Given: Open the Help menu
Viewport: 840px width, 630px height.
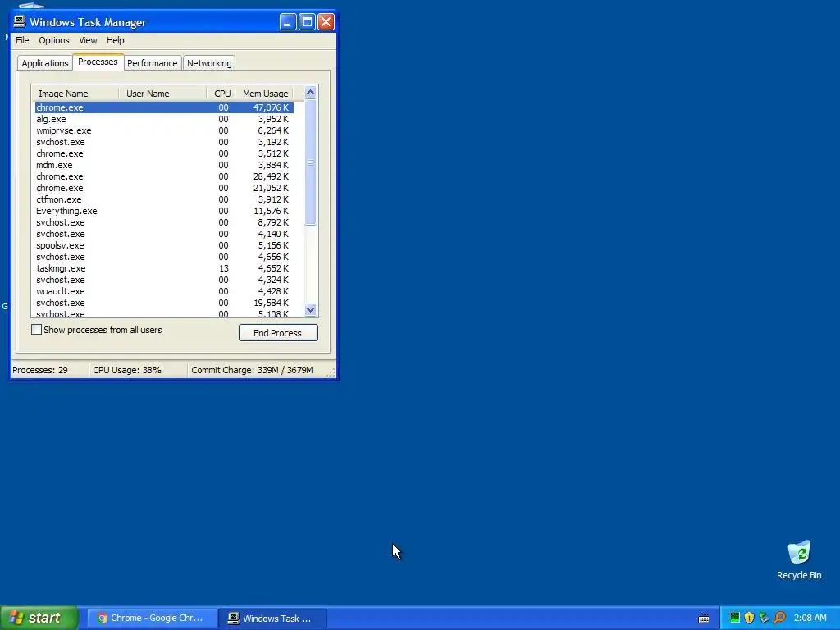Looking at the screenshot, I should click(115, 40).
